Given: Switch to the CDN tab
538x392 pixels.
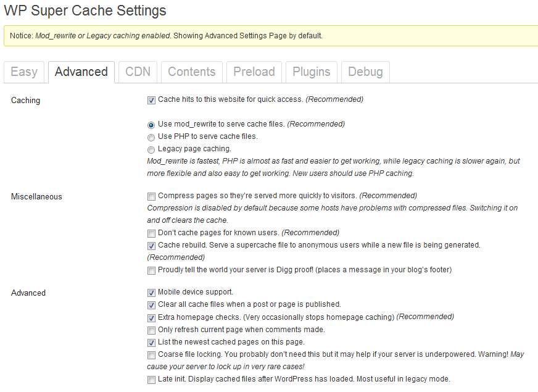Looking at the screenshot, I should 138,72.
